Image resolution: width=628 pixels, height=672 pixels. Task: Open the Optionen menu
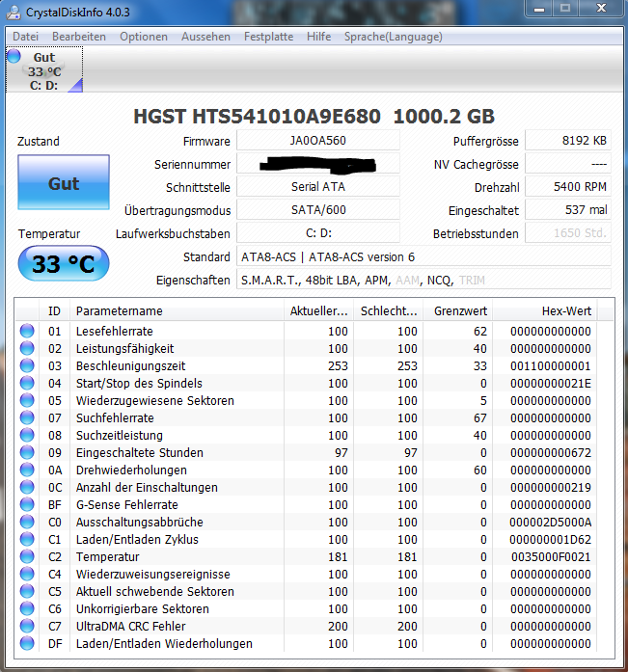point(144,37)
